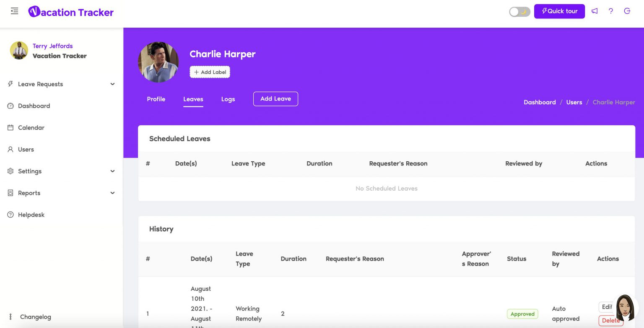Toggle dark mode switch
Screen dimensions: 644x328
(519, 12)
